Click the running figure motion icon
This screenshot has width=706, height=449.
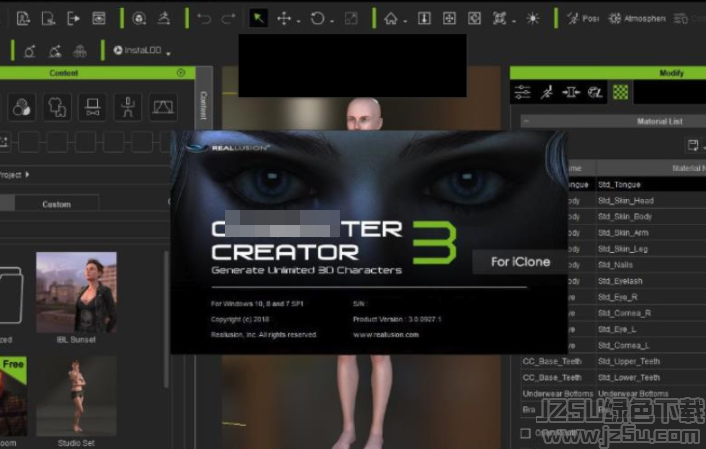tap(163, 18)
